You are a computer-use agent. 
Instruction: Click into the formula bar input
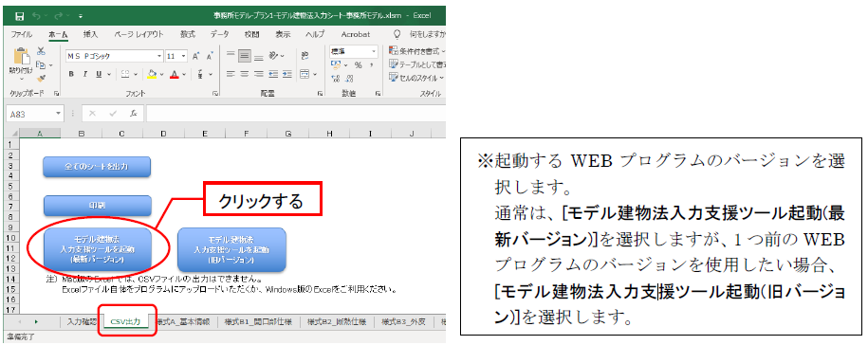pyautogui.click(x=296, y=114)
